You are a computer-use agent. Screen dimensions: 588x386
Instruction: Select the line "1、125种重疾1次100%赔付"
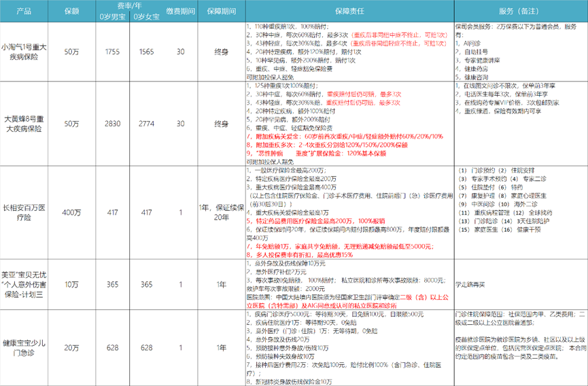pos(283,86)
